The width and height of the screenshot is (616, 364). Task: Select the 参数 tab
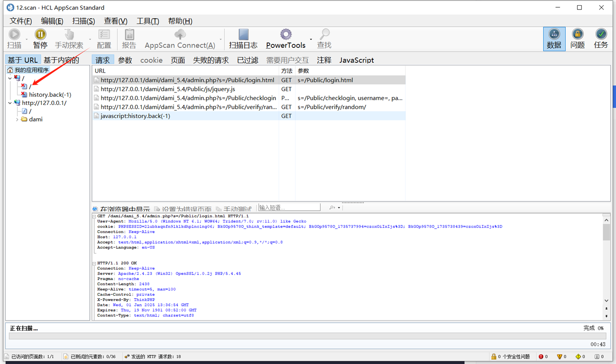pos(125,60)
